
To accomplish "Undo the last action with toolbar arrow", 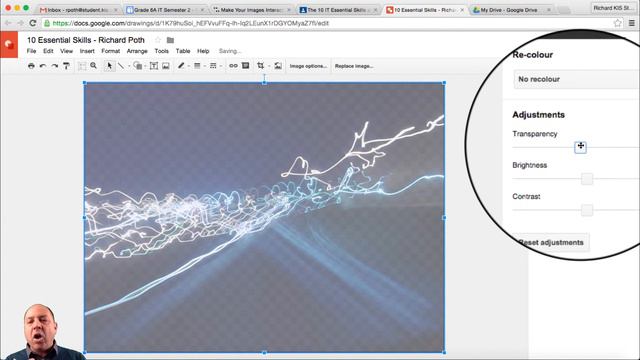I will click(43, 66).
